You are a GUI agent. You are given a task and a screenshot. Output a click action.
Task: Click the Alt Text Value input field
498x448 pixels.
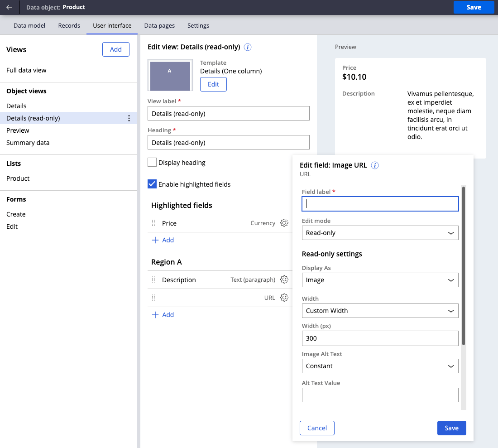380,395
